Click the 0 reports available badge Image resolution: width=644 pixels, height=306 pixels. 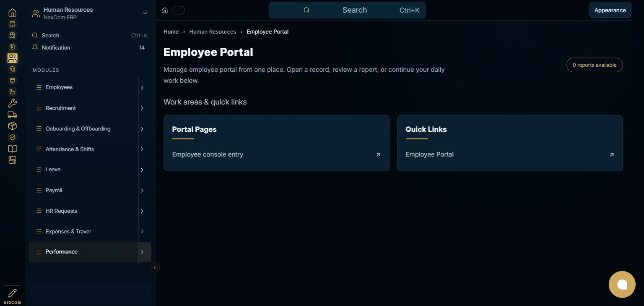click(x=595, y=65)
